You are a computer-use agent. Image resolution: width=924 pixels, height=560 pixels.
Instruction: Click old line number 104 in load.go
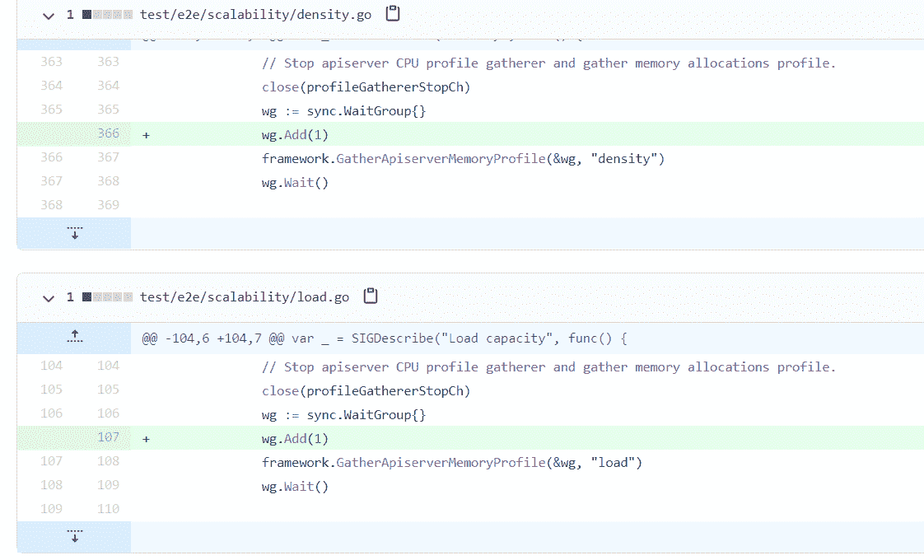[x=51, y=366]
